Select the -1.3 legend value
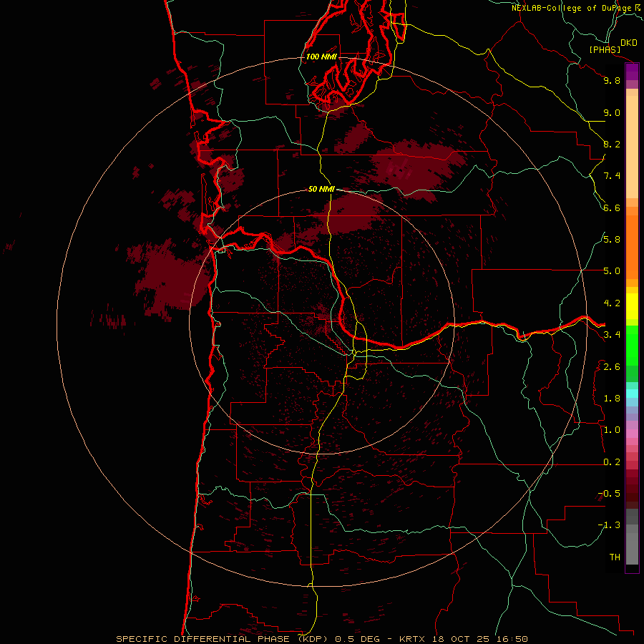This screenshot has height=644, width=644. 609,525
